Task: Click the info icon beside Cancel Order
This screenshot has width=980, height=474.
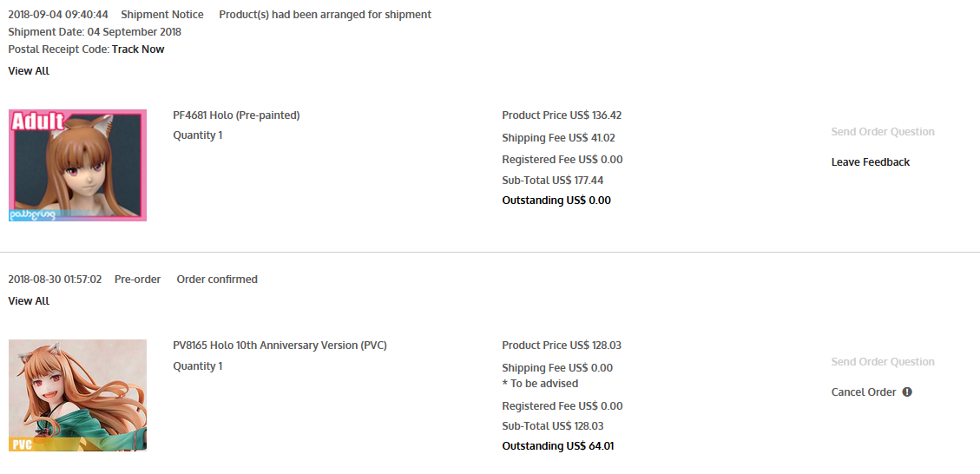Action: (907, 392)
